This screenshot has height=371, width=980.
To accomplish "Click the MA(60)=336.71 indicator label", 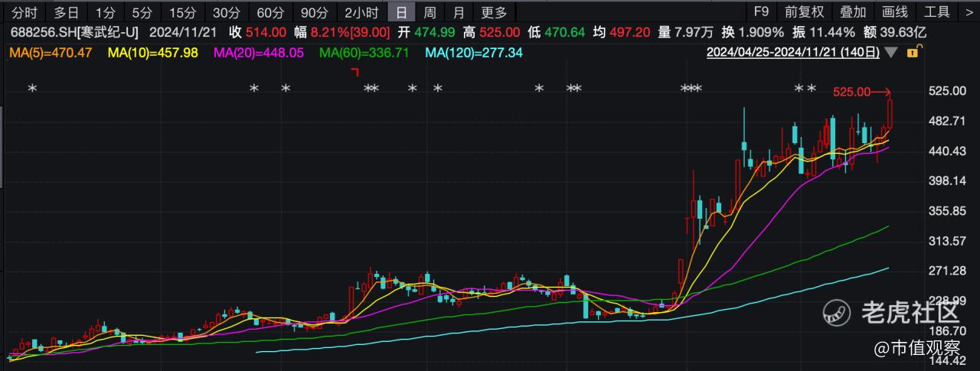I will coord(364,53).
